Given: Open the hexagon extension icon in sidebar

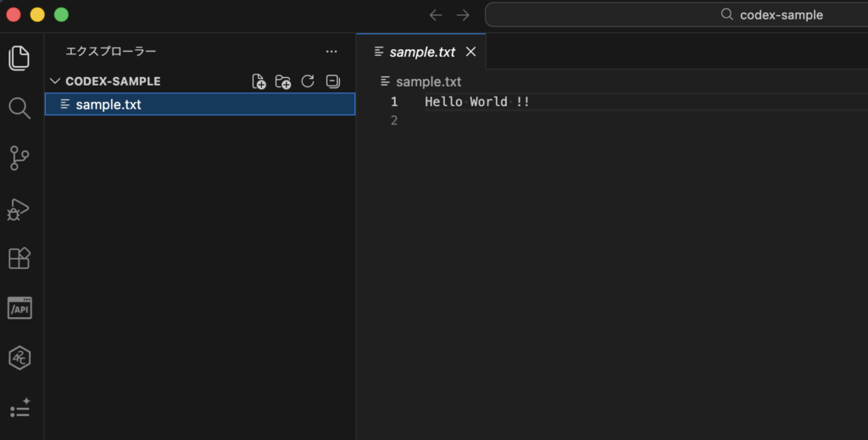Looking at the screenshot, I should tap(19, 358).
